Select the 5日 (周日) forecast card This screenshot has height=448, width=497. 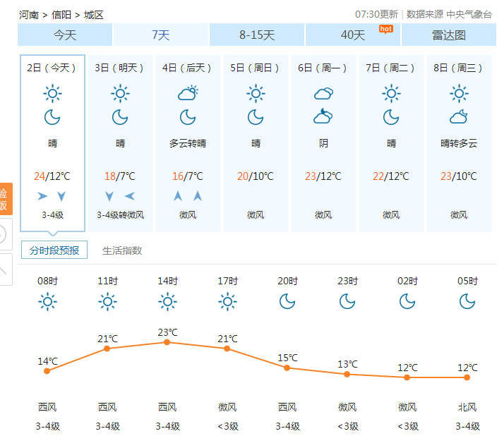[256, 143]
